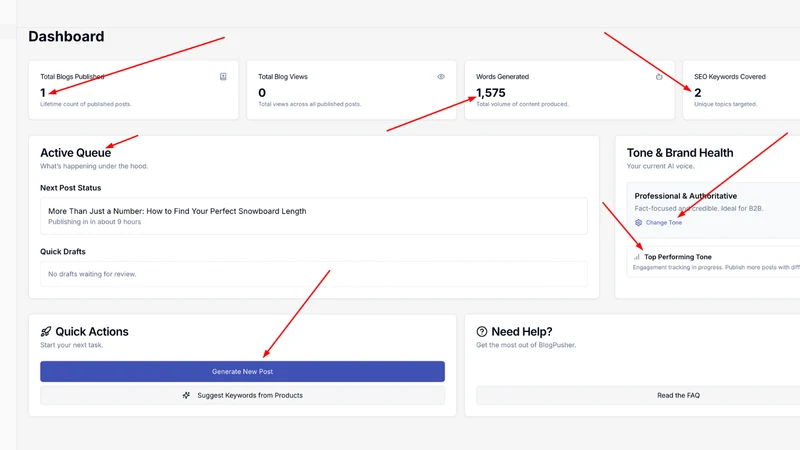This screenshot has width=800, height=450.
Task: Click the Top Performing Tone label
Action: [x=678, y=257]
